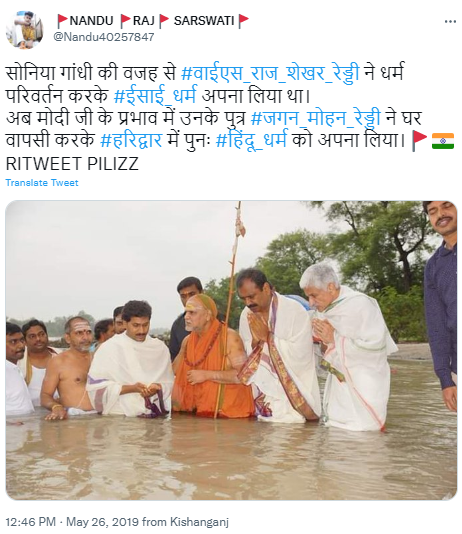Click the red flag emoji ending the tweet text
Viewport: 462px width, 534px height.
point(419,141)
